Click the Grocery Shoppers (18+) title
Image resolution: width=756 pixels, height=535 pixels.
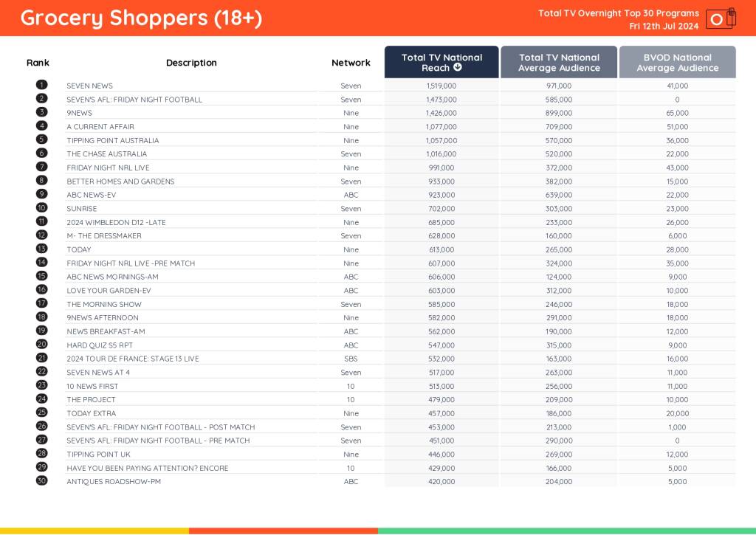pos(141,18)
